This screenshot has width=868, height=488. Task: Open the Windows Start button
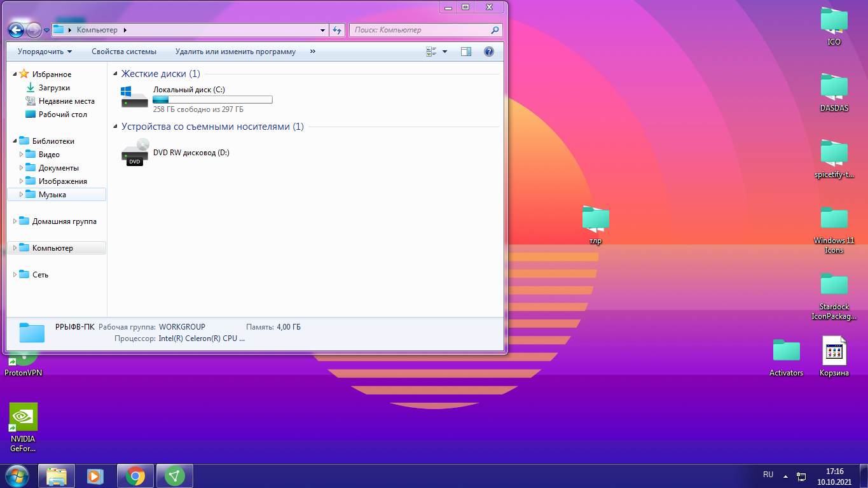(17, 476)
